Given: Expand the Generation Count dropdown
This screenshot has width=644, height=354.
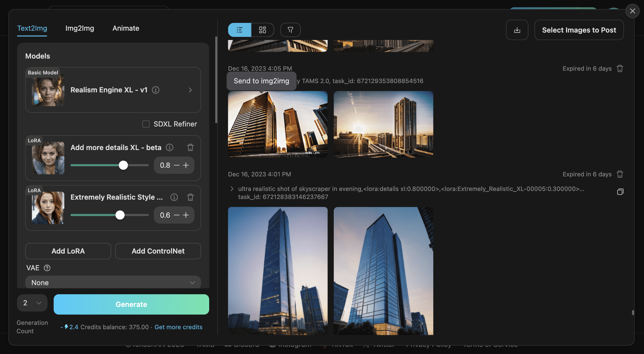Looking at the screenshot, I should coord(32,303).
